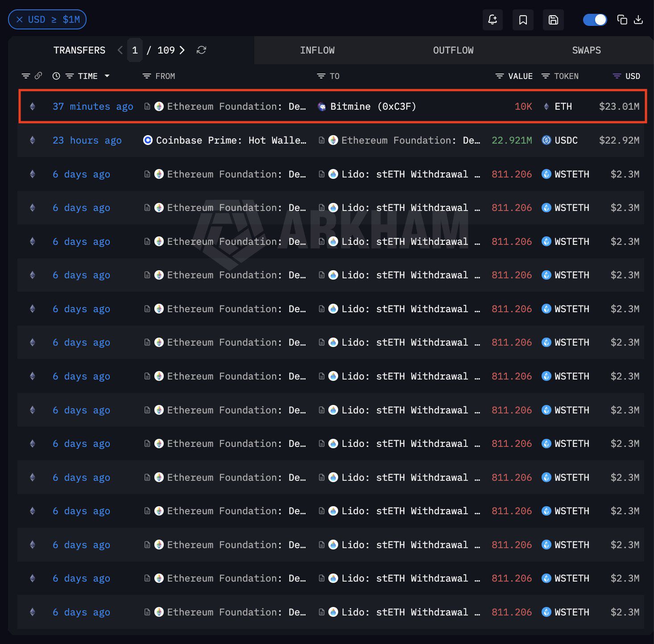Open the VALUE column filter
This screenshot has width=654, height=644.
pos(500,76)
